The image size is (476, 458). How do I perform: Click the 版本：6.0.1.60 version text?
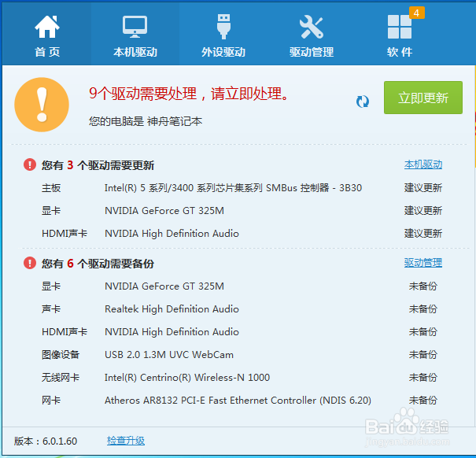(x=46, y=441)
